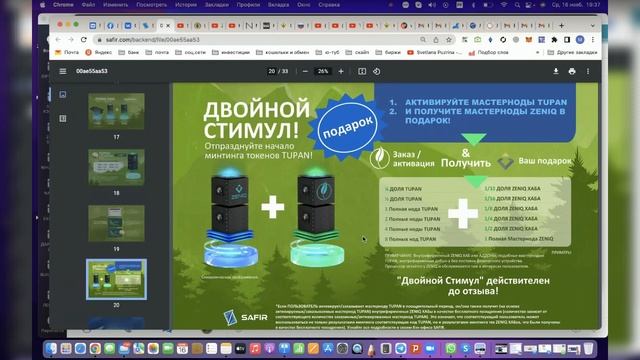Viewport: 640px width, 360px height.
Task: Open Spotlight search in menu bar
Action: pyautogui.click(x=517, y=5)
